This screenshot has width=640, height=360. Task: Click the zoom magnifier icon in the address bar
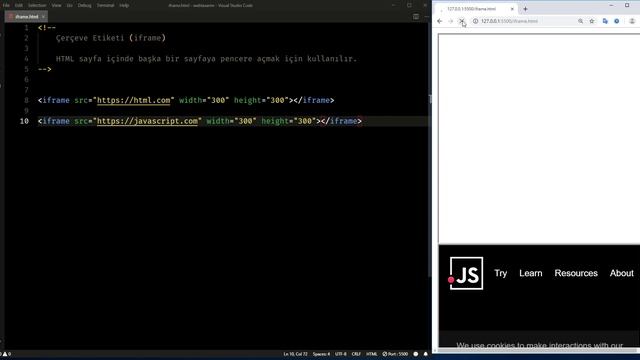[580, 21]
